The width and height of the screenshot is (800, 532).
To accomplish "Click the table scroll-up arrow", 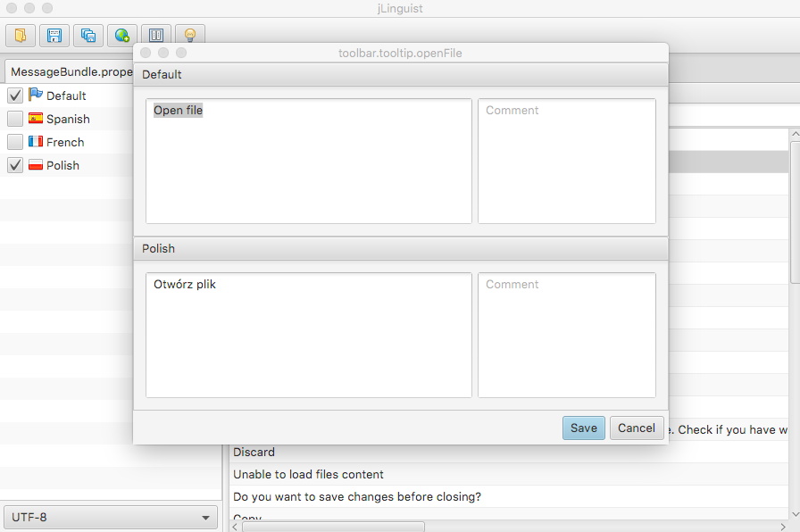I will coord(795,134).
